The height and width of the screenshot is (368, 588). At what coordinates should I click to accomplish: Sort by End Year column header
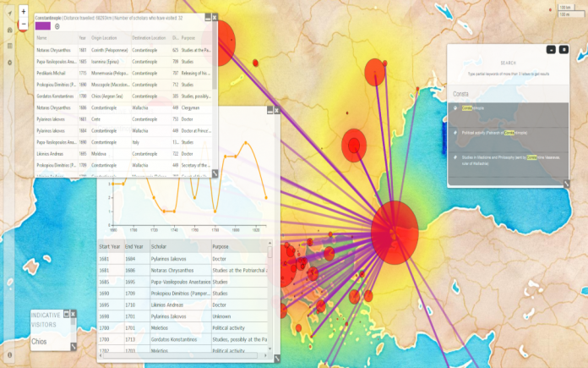133,247
